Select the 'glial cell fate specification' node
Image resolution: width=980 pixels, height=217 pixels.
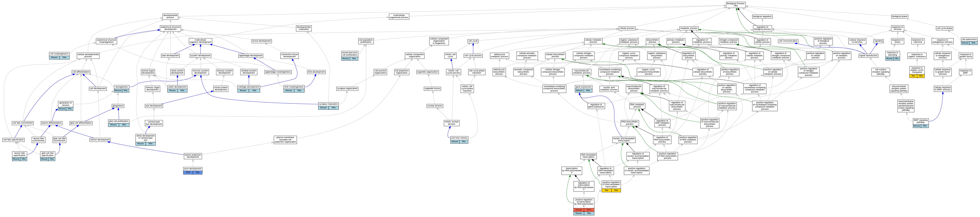coord(48,156)
